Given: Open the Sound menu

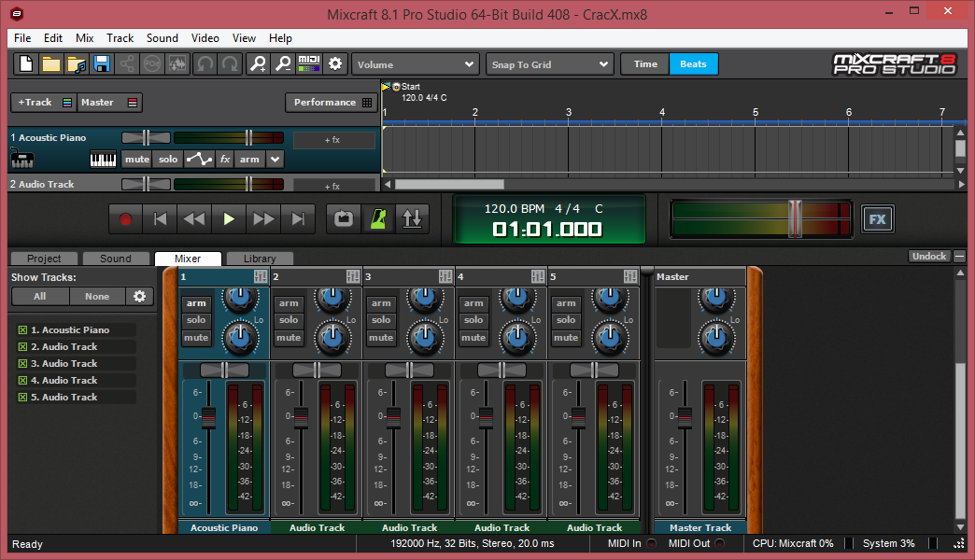Looking at the screenshot, I should pyautogui.click(x=162, y=38).
